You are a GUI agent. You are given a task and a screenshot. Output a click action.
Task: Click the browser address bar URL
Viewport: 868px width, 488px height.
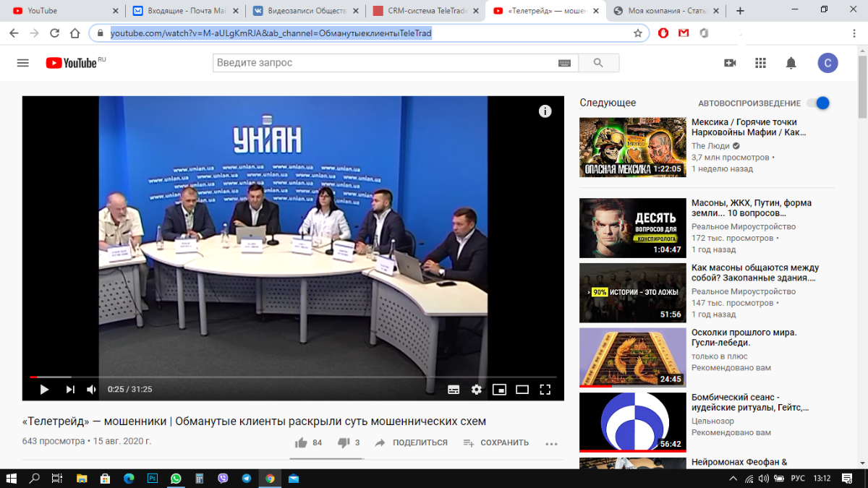point(271,33)
